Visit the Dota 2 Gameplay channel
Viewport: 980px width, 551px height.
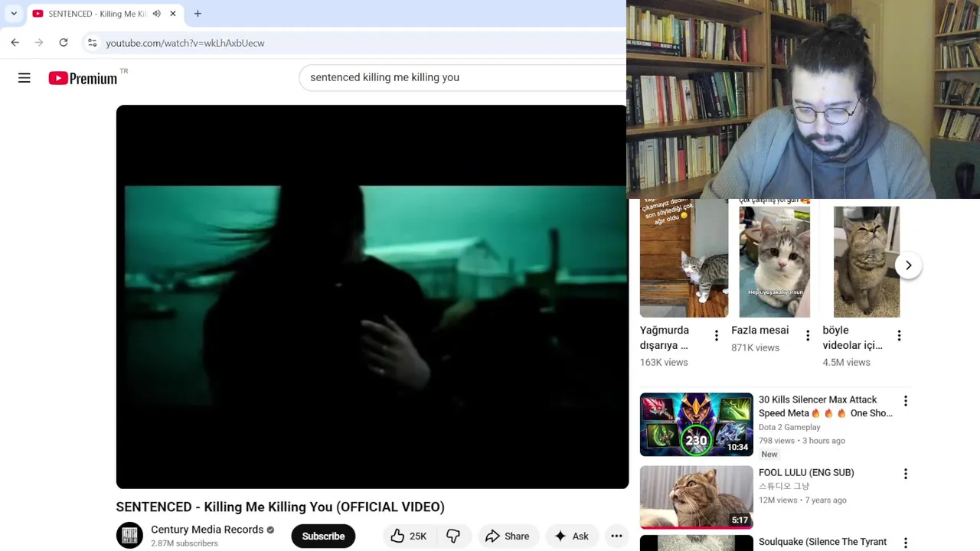[789, 427]
